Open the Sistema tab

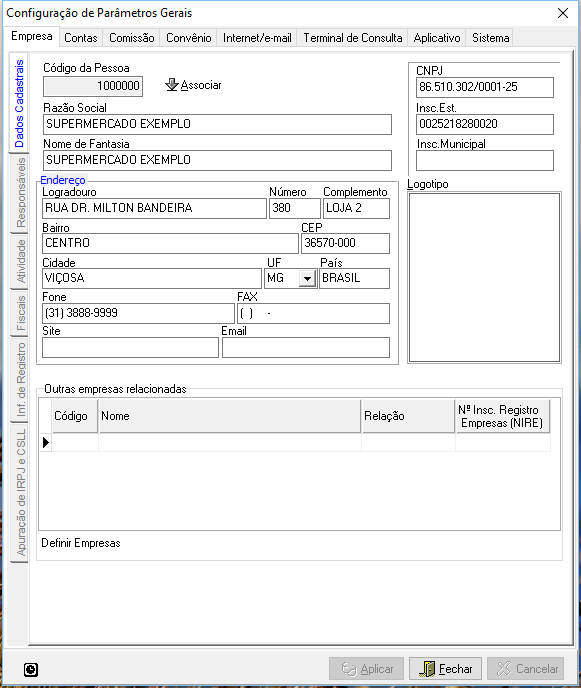(x=491, y=38)
